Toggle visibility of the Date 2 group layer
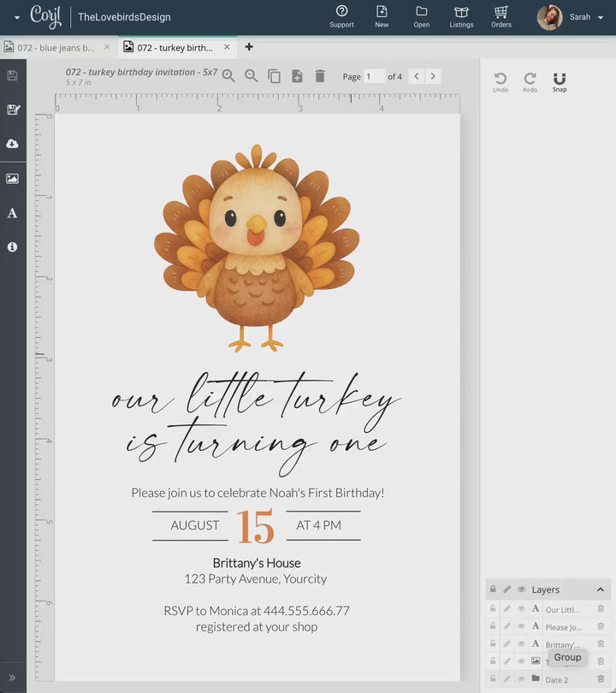 pyautogui.click(x=521, y=679)
